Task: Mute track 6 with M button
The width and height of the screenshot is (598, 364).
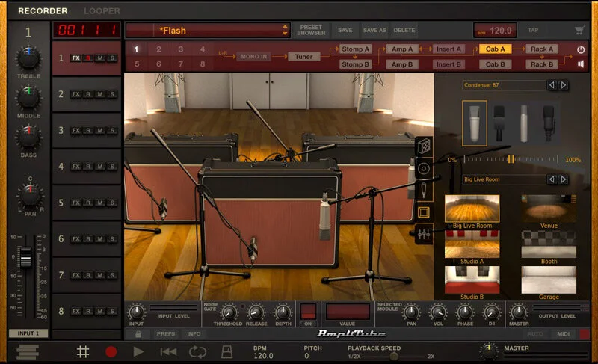Action: pyautogui.click(x=100, y=239)
